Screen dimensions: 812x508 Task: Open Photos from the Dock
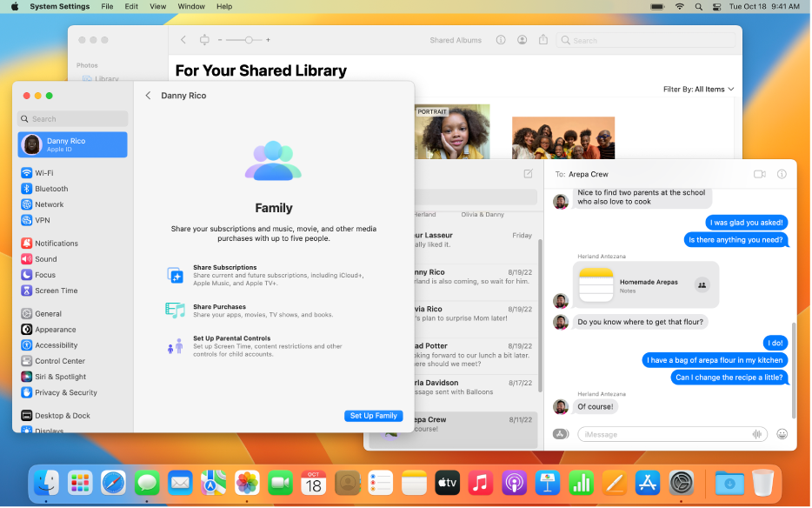[247, 483]
